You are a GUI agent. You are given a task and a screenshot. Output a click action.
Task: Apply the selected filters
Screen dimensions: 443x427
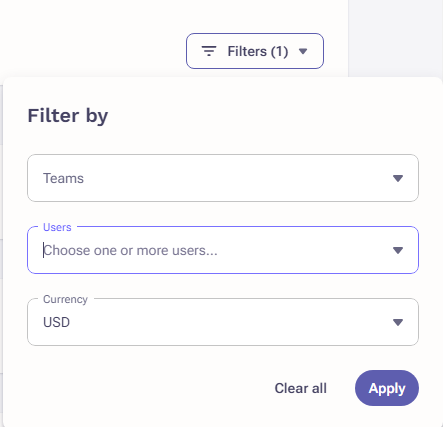click(x=387, y=388)
